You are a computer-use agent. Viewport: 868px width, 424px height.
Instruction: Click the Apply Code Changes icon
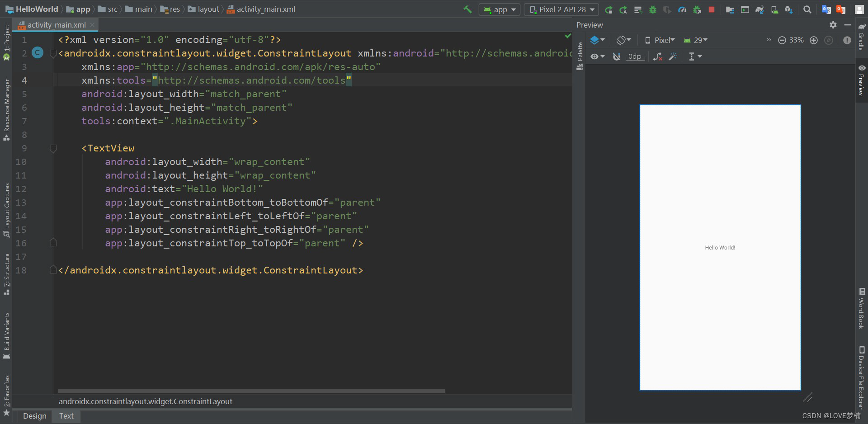pyautogui.click(x=623, y=9)
